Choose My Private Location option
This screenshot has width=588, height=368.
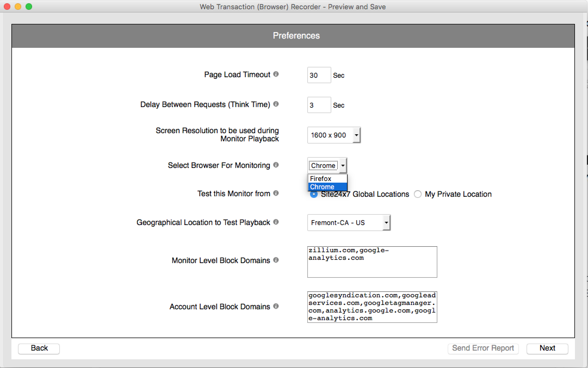point(418,194)
